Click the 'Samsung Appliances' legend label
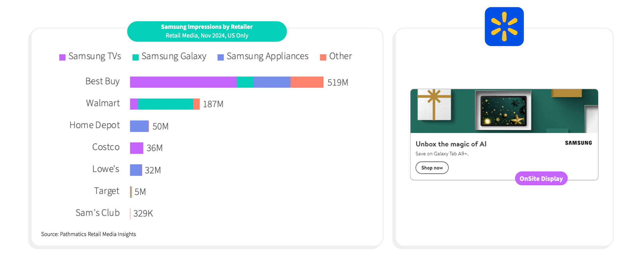Image resolution: width=644 pixels, height=260 pixels. [x=268, y=56]
